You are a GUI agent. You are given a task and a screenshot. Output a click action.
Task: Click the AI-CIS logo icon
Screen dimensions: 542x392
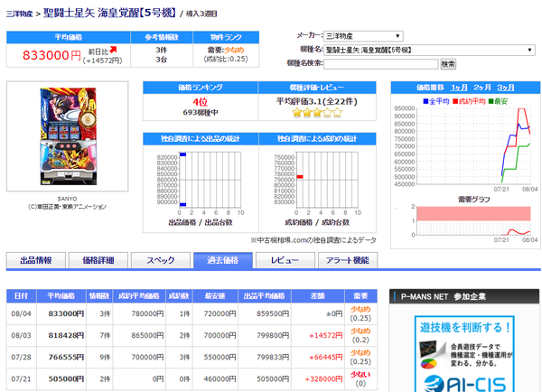click(435, 384)
